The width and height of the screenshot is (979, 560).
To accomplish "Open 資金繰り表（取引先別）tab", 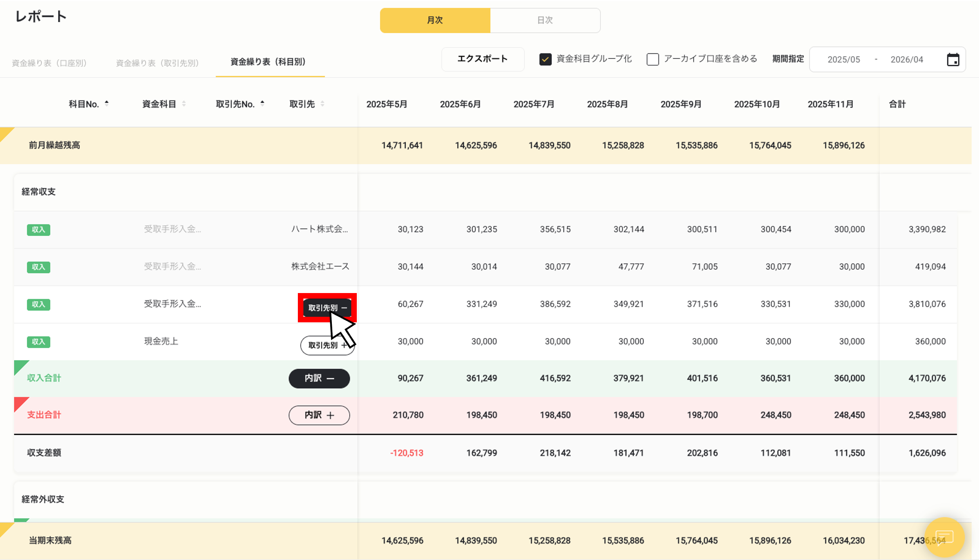I will [157, 63].
